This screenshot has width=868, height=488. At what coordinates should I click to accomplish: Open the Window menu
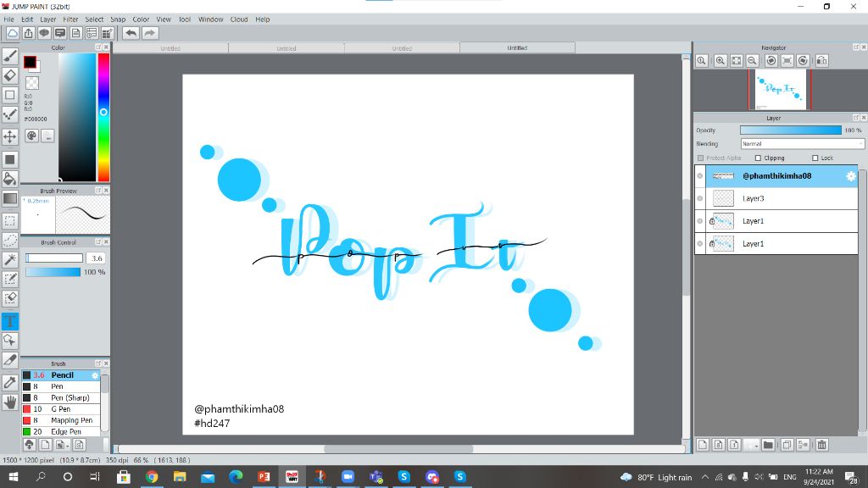[x=210, y=19]
